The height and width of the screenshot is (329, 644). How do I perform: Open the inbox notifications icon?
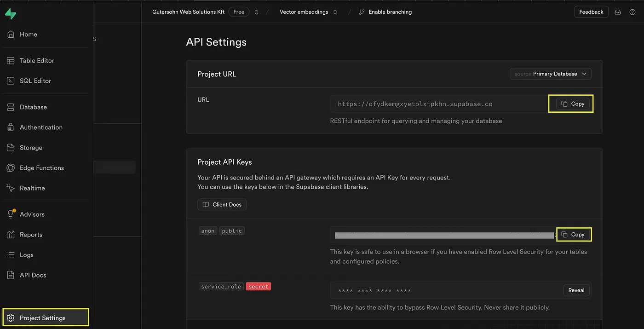pyautogui.click(x=618, y=12)
